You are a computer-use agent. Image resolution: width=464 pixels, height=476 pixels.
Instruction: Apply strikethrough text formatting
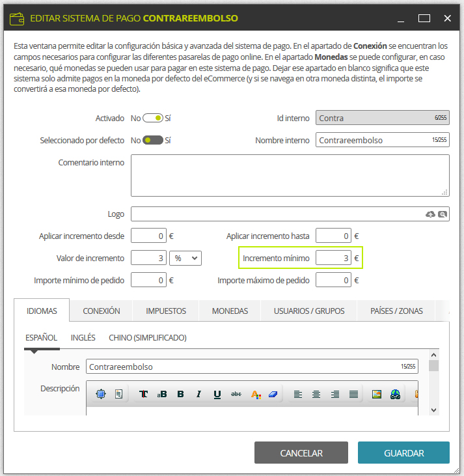click(x=236, y=394)
